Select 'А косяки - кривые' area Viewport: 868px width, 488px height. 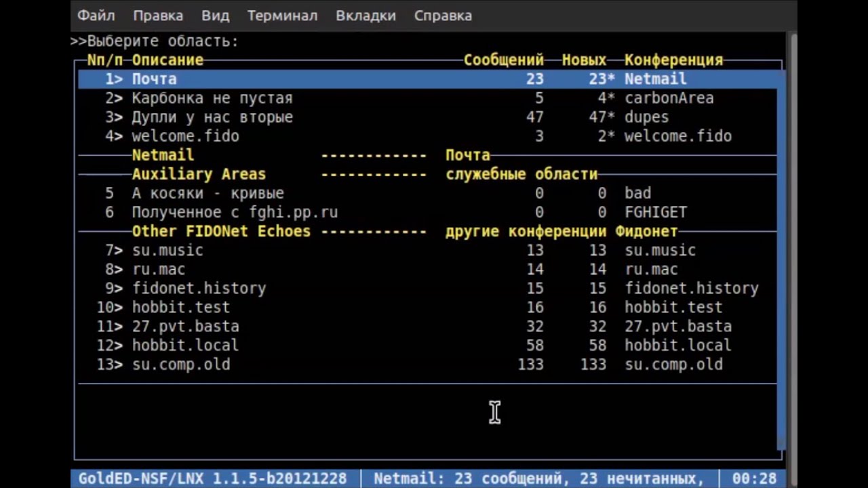point(208,193)
